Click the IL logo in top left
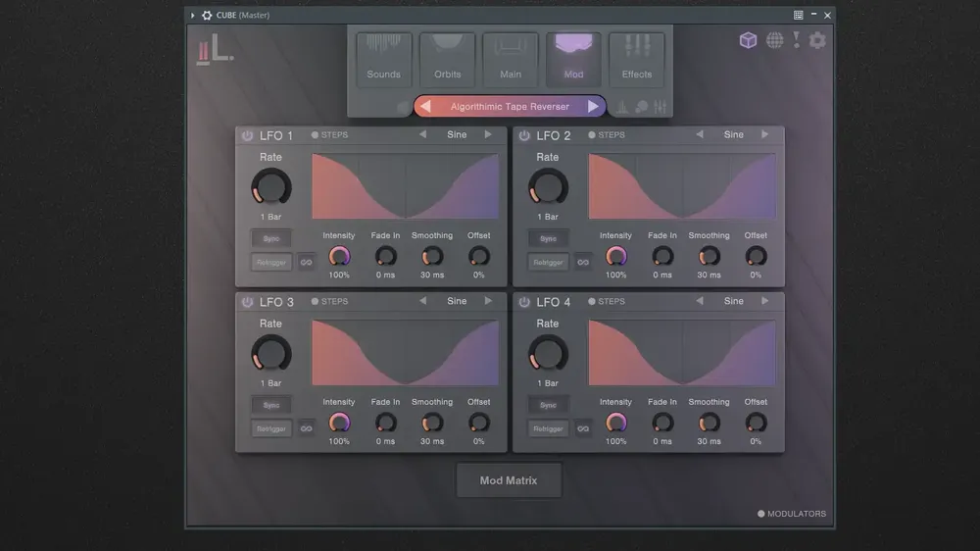 click(x=215, y=49)
